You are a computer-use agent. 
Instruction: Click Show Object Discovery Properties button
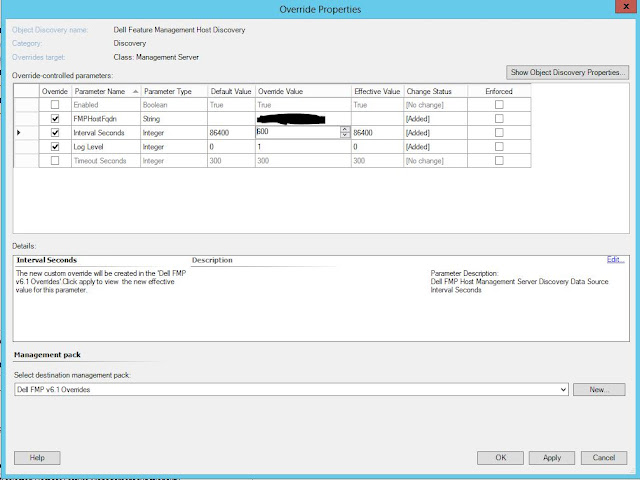[567, 72]
